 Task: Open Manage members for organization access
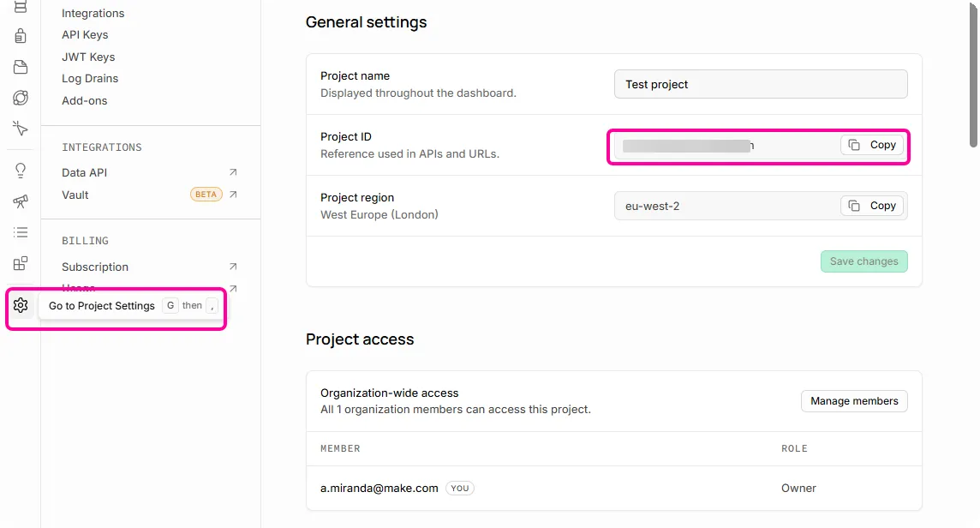click(x=854, y=401)
